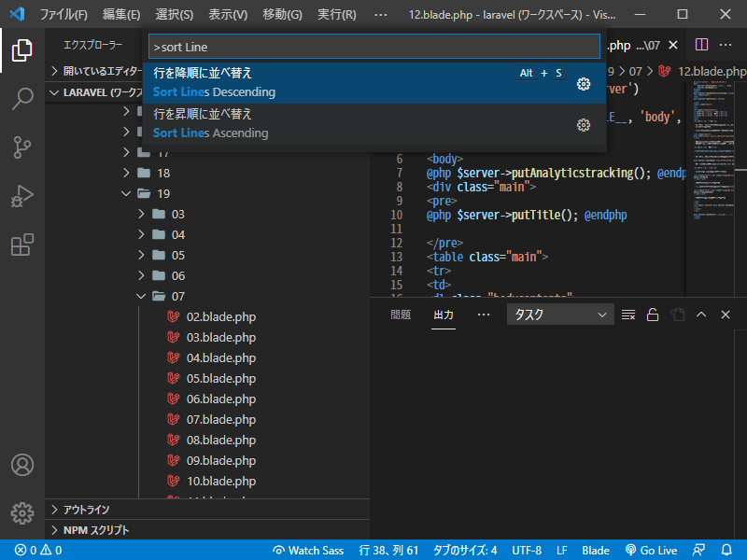Toggle output scroll lock icon
The width and height of the screenshot is (747, 560).
(x=653, y=315)
